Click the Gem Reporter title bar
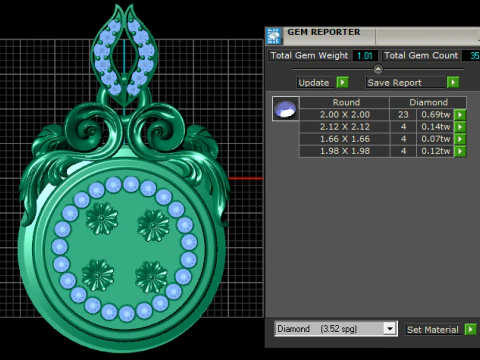 point(373,36)
